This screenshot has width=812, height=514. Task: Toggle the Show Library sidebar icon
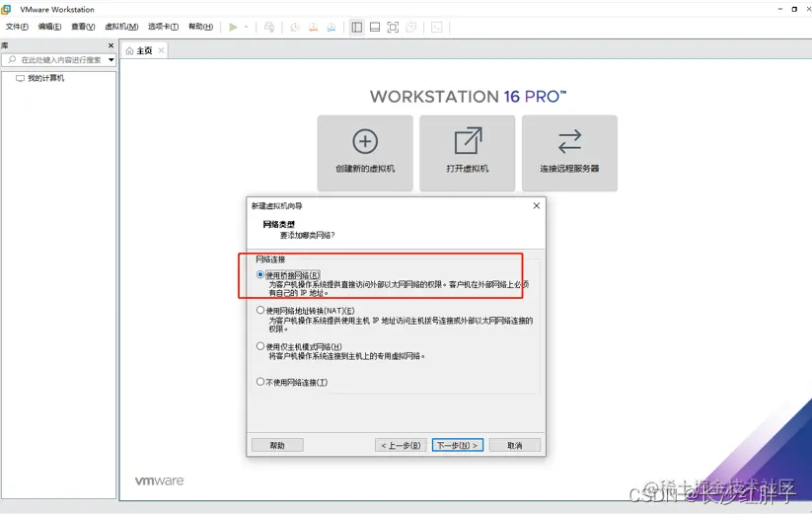click(x=357, y=27)
